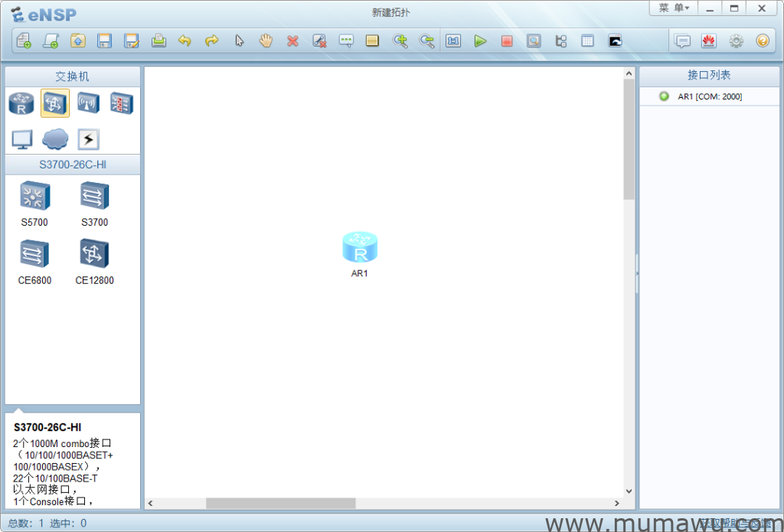Pick the Firewall device category

click(121, 103)
